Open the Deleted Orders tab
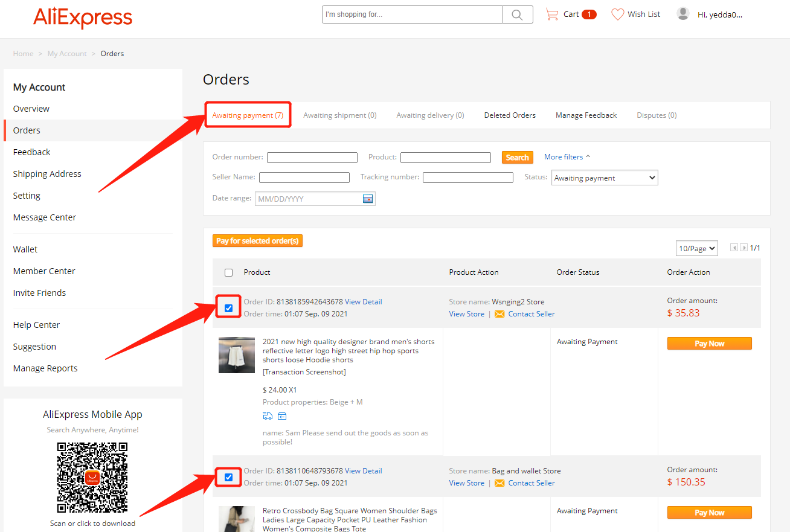 [x=510, y=115]
